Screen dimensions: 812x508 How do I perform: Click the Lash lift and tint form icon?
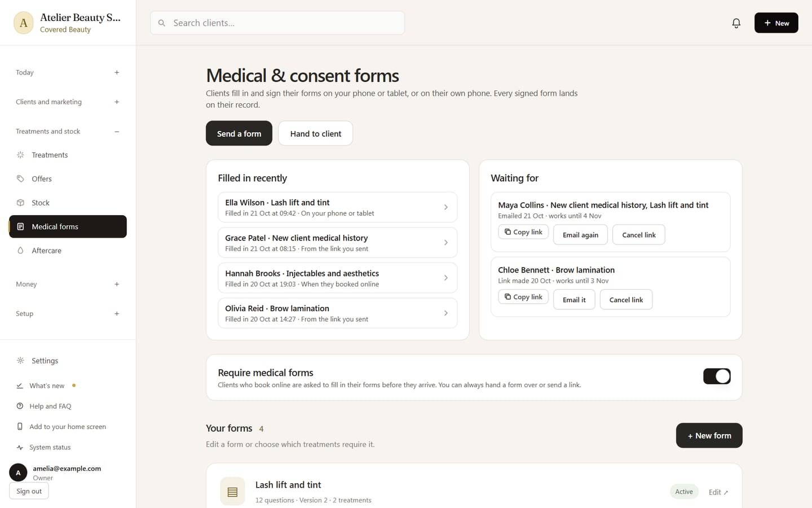(x=232, y=492)
